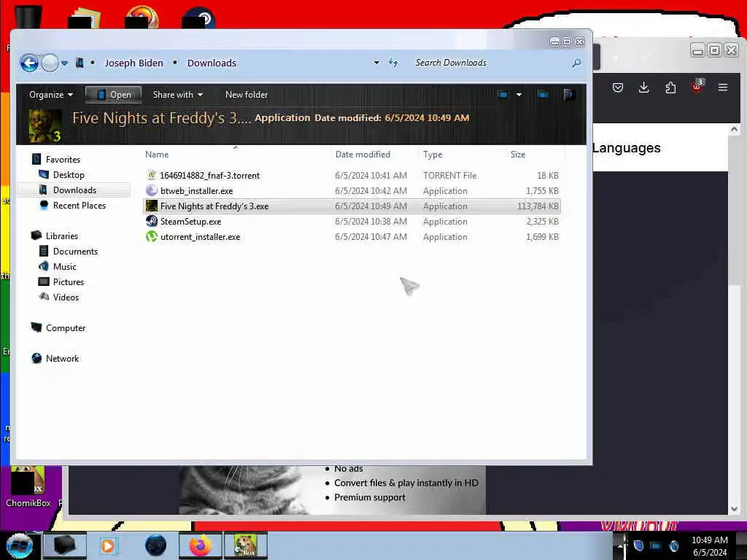747x560 pixels.
Task: Refresh the Downloads folder view
Action: tap(393, 63)
